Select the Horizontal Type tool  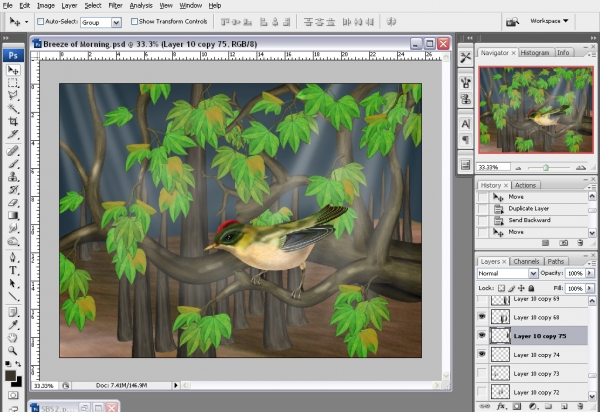pyautogui.click(x=13, y=270)
